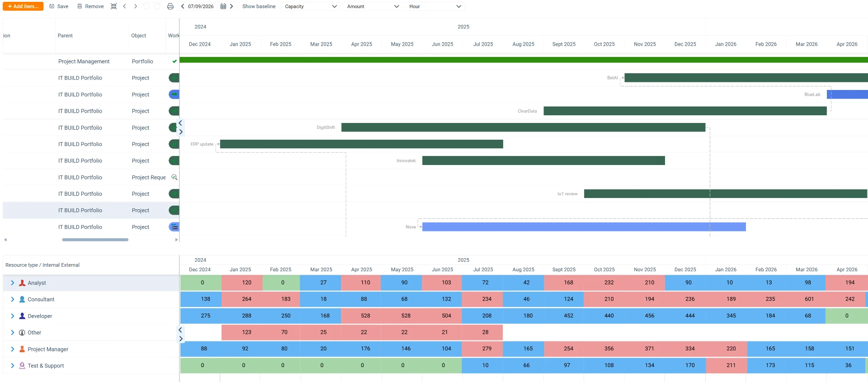Image resolution: width=868 pixels, height=382 pixels.
Task: Click the Test & Support person icon
Action: (22, 366)
